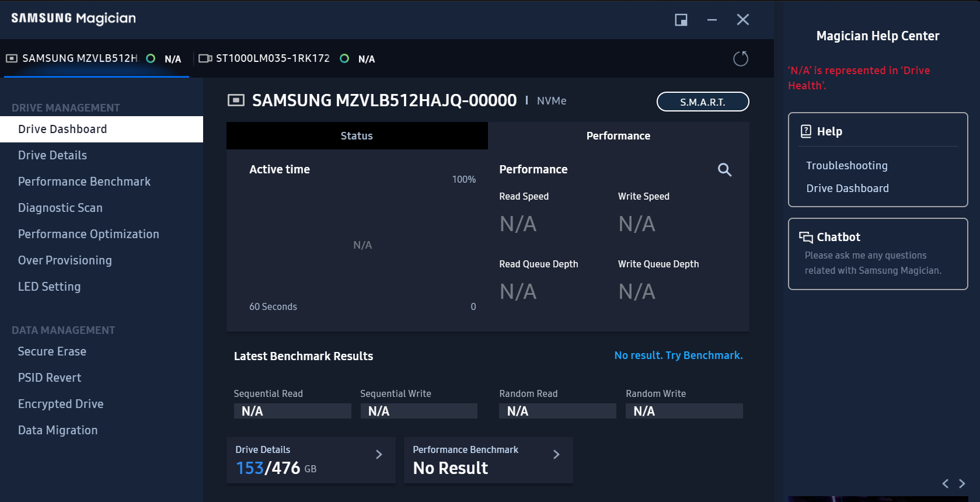Click the Random Read N/A bar

[x=557, y=411]
